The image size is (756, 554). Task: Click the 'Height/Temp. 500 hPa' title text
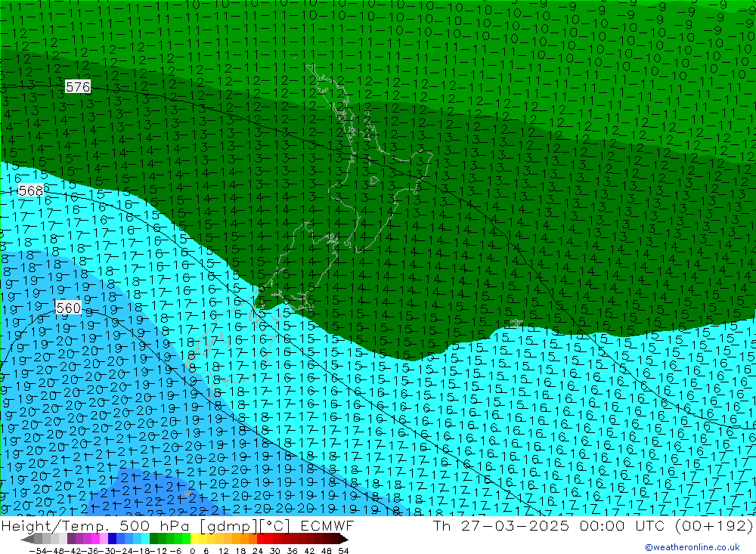(x=97, y=526)
